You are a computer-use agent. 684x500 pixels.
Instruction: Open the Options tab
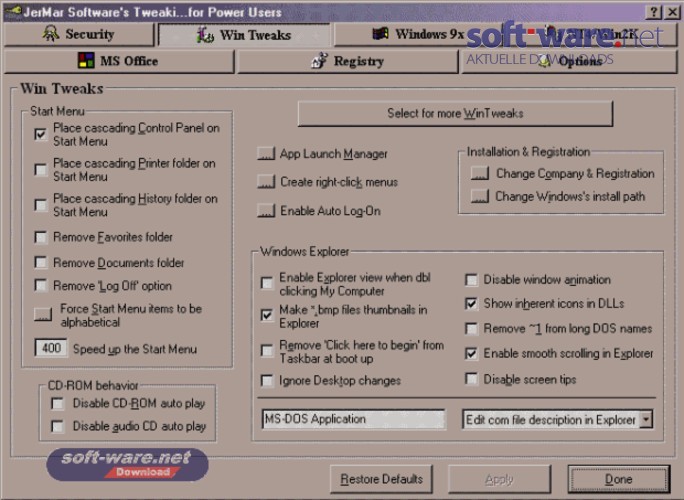point(569,61)
